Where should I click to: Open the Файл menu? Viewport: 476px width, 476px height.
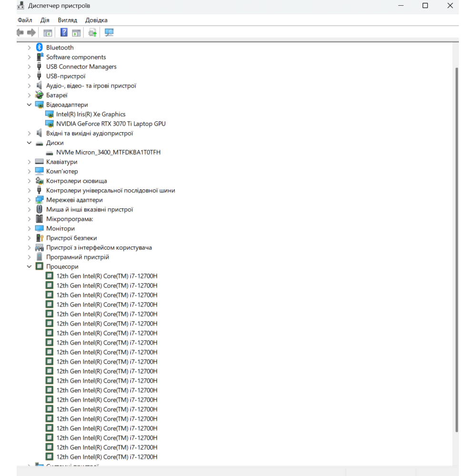pos(25,20)
